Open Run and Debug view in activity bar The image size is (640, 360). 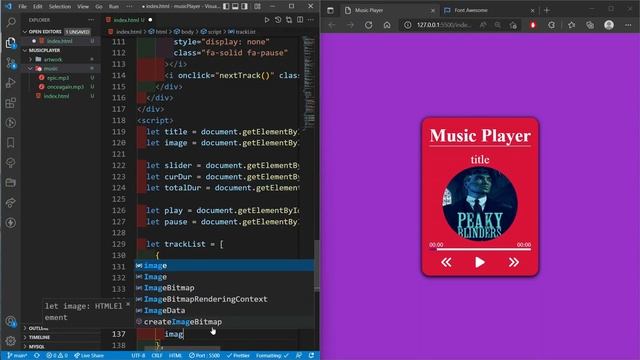pos(11,82)
